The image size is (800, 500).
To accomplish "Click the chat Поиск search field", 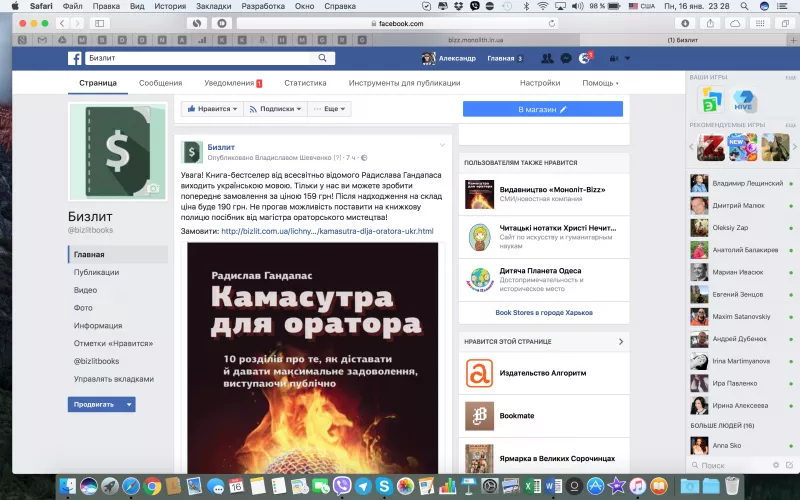I will click(x=730, y=465).
